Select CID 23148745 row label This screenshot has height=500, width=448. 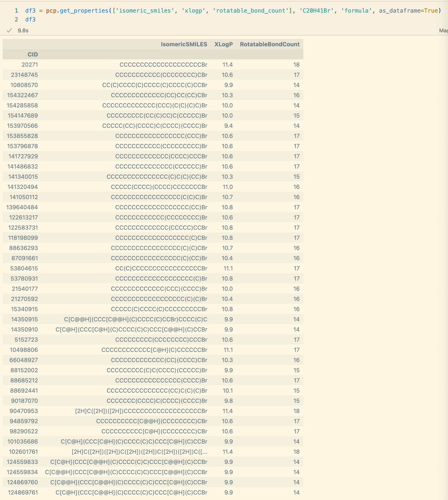click(24, 75)
